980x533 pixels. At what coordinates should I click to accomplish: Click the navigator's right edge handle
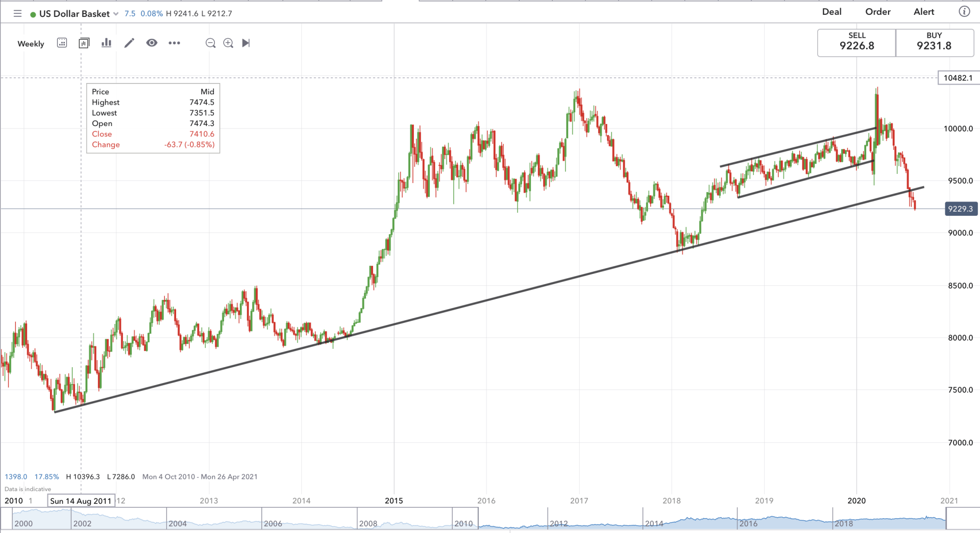[946, 518]
